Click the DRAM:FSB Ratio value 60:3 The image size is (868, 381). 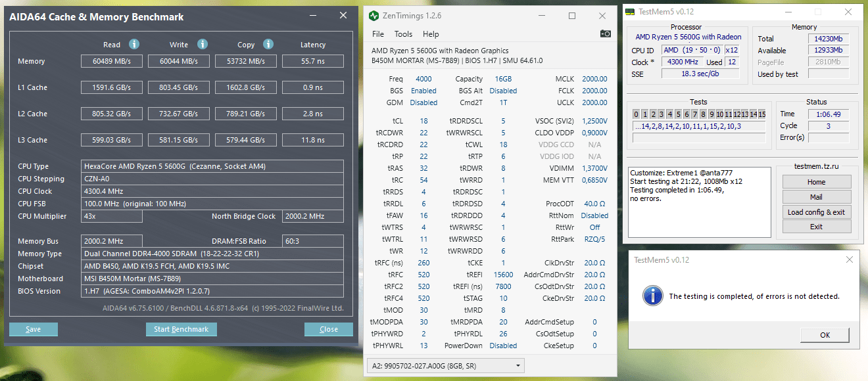click(x=313, y=241)
